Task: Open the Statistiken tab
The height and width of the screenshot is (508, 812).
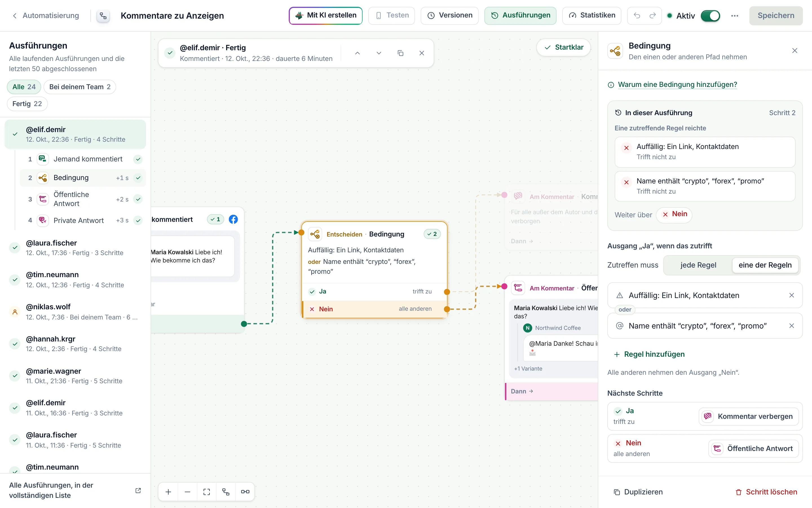Action: pos(592,16)
